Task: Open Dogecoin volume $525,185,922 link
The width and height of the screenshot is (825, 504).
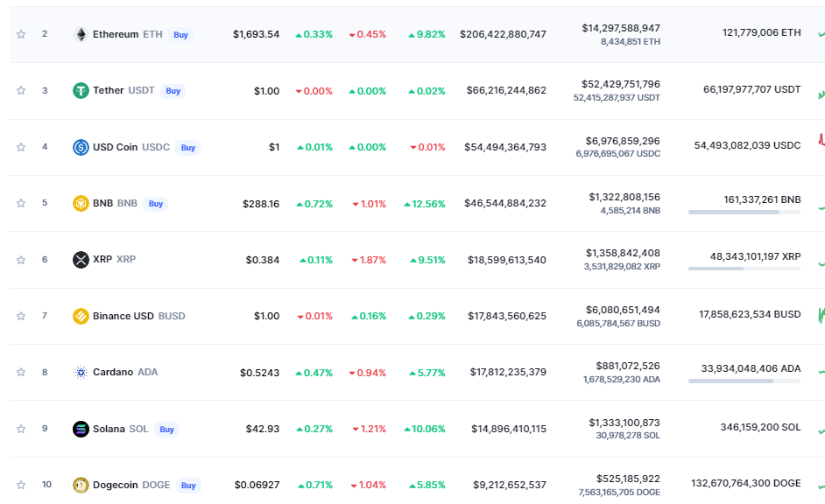Action: click(628, 479)
